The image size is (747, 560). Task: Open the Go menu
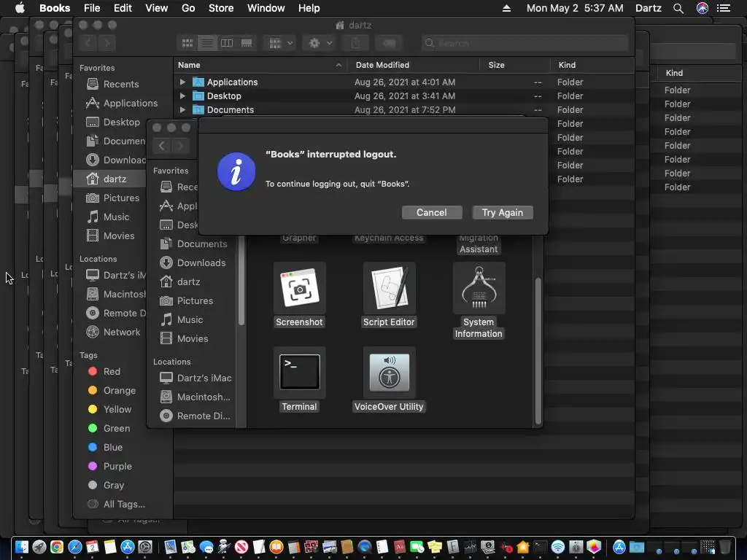(188, 8)
